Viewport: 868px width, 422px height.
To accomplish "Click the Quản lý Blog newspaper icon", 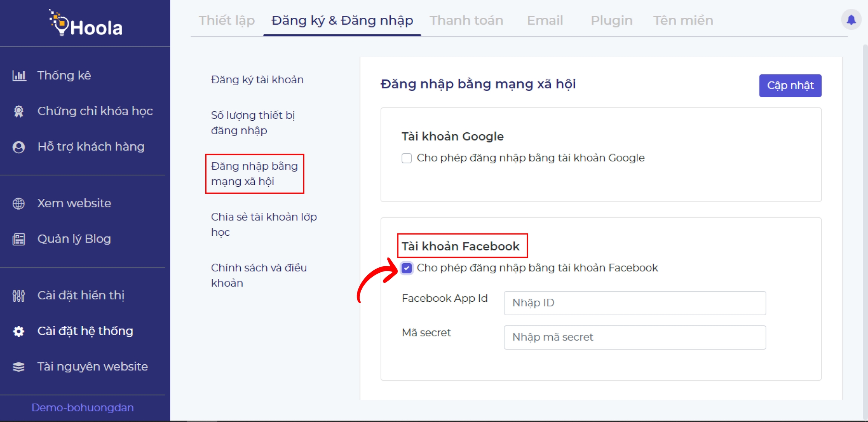I will [19, 239].
